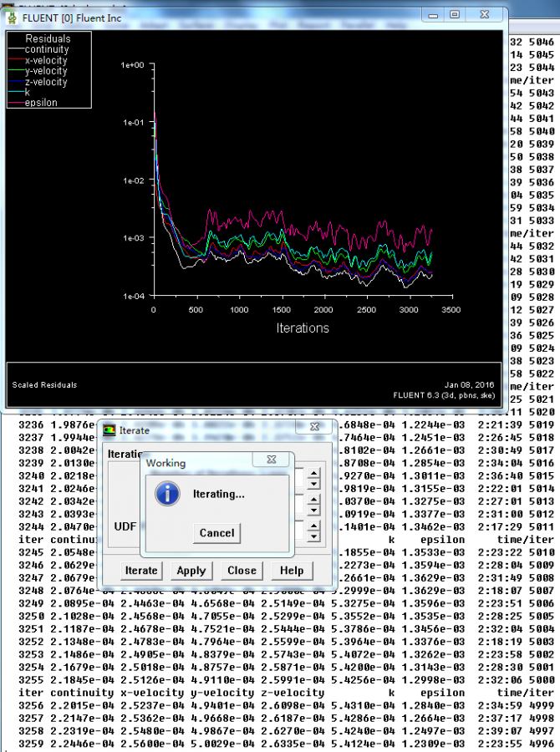560x752 pixels.
Task: Click the 2000 x-axis tick label
Action: [x=323, y=310]
